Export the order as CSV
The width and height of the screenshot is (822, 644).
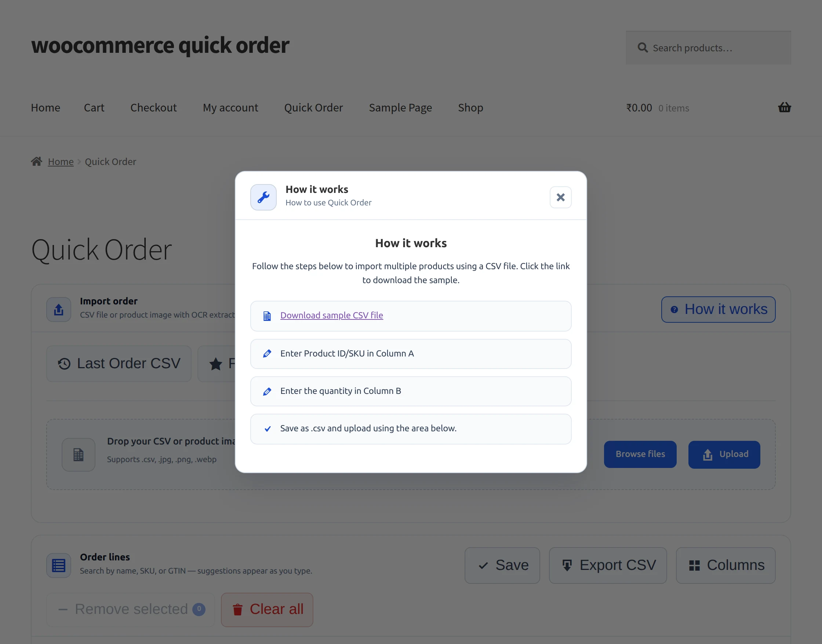(x=608, y=566)
